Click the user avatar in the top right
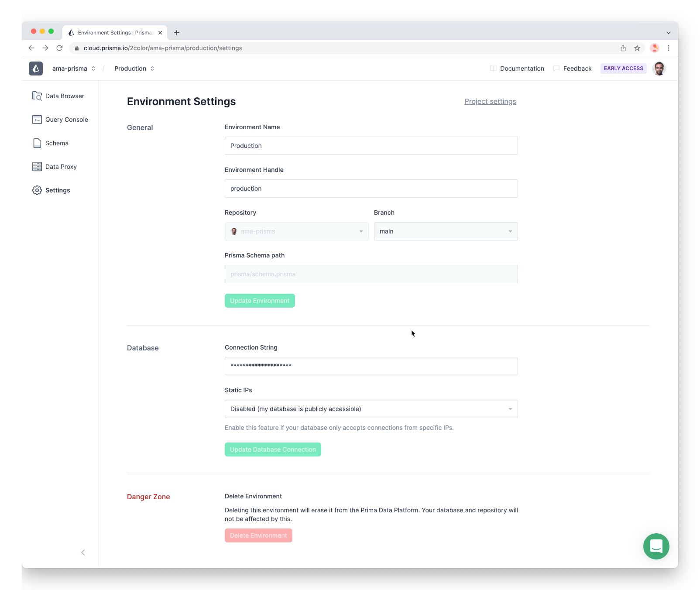 [x=659, y=69]
